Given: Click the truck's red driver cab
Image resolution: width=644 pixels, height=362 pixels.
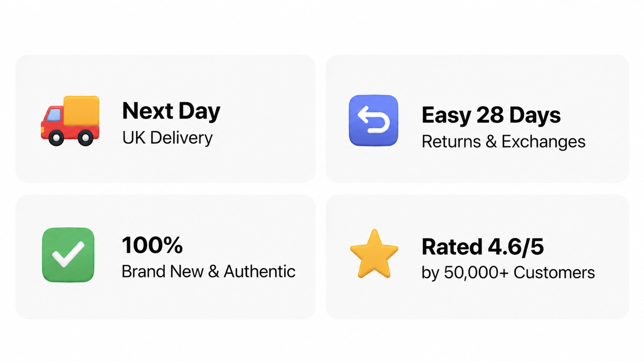Looking at the screenshot, I should pos(53,120).
